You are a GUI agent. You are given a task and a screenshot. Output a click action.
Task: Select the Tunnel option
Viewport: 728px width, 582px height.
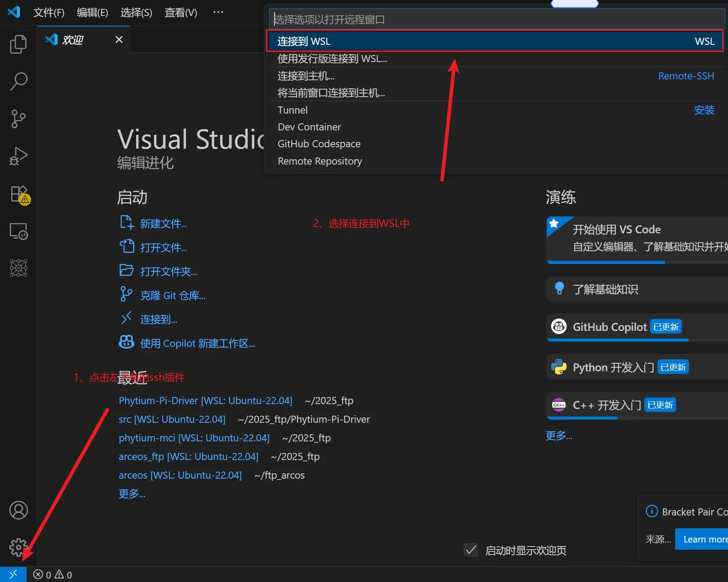point(495,110)
